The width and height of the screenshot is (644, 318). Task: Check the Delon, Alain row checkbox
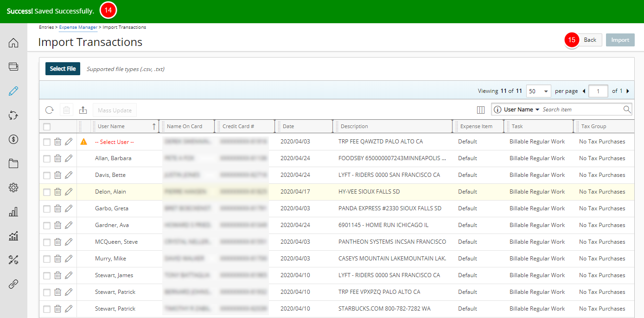[x=47, y=192]
